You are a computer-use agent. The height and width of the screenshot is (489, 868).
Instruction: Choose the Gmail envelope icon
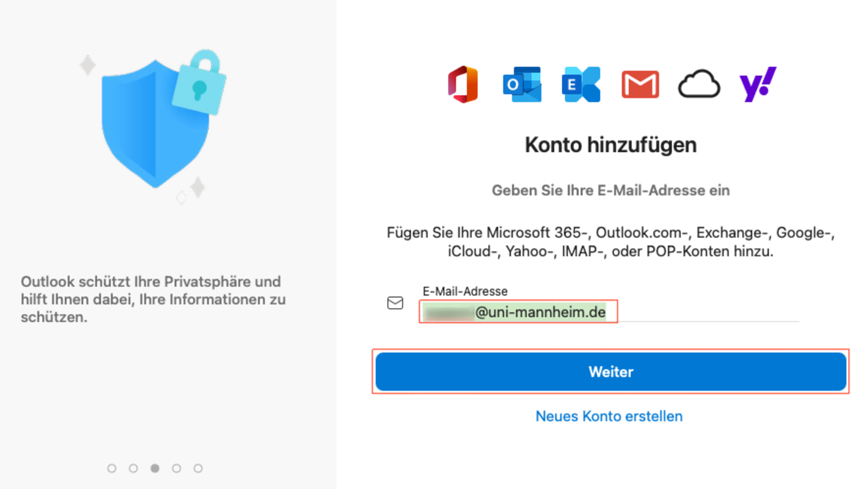pyautogui.click(x=640, y=84)
